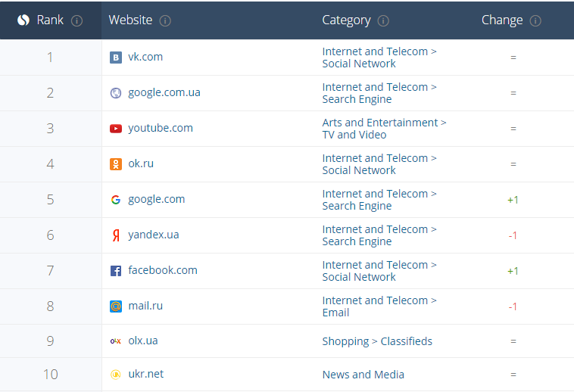Screen dimensions: 574x392
Task: Select the Shopping > Classifieds category
Action: coord(377,341)
